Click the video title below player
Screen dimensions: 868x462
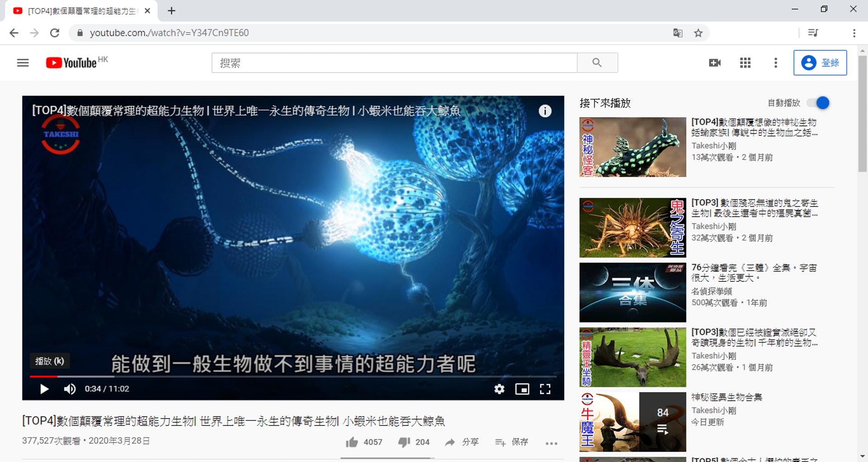coord(234,421)
